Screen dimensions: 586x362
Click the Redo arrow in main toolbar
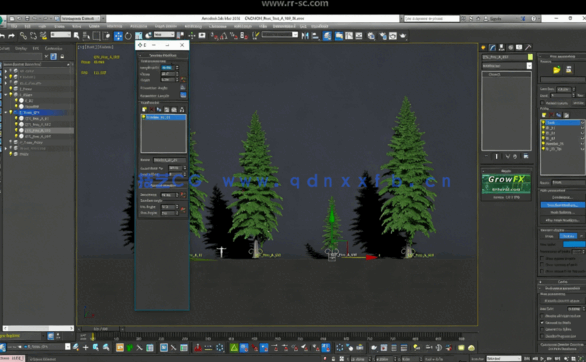coord(11,36)
